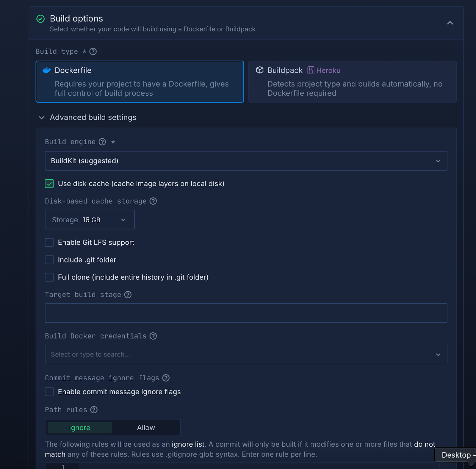Click the Target build stage help icon
The image size is (476, 469).
tap(128, 295)
